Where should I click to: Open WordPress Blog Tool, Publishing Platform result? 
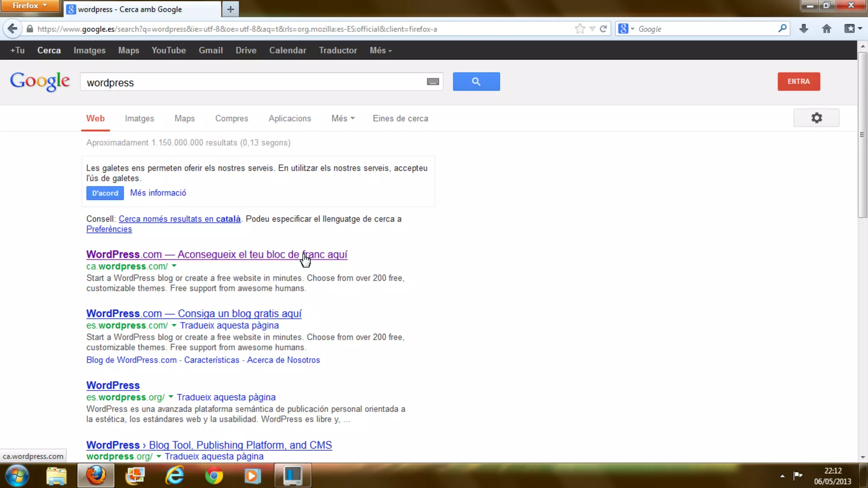209,445
